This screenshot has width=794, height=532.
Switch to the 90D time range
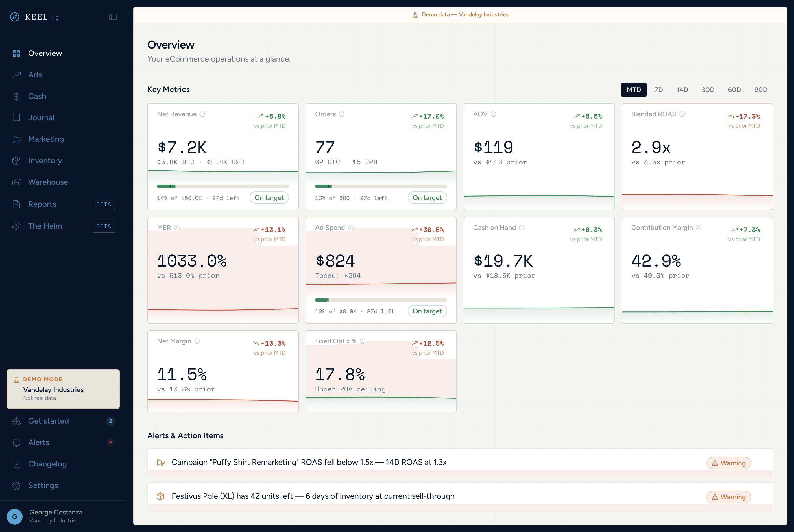pyautogui.click(x=760, y=90)
